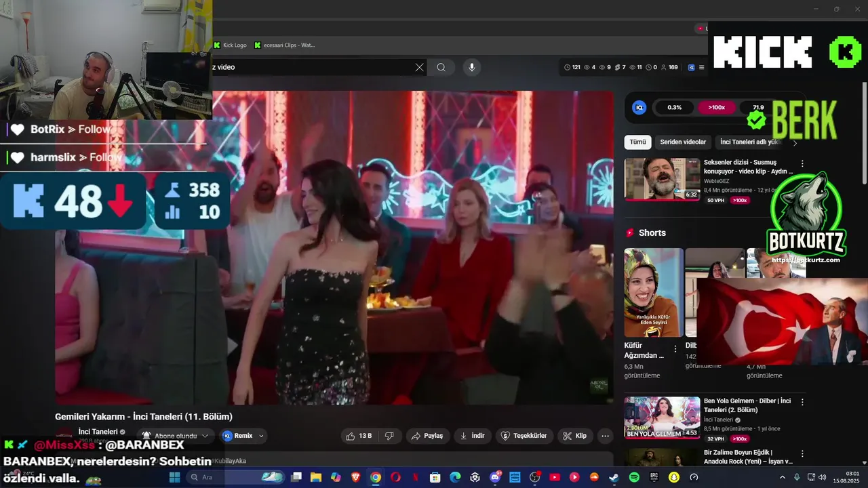This screenshot has height=488, width=868.
Task: Open the ecesaari Clips bookmark
Action: coord(285,45)
